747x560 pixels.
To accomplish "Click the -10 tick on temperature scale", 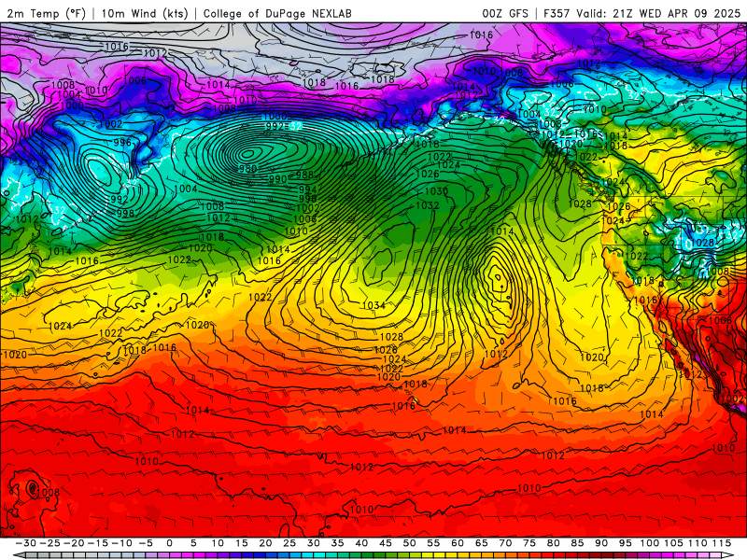I will click(x=121, y=543).
